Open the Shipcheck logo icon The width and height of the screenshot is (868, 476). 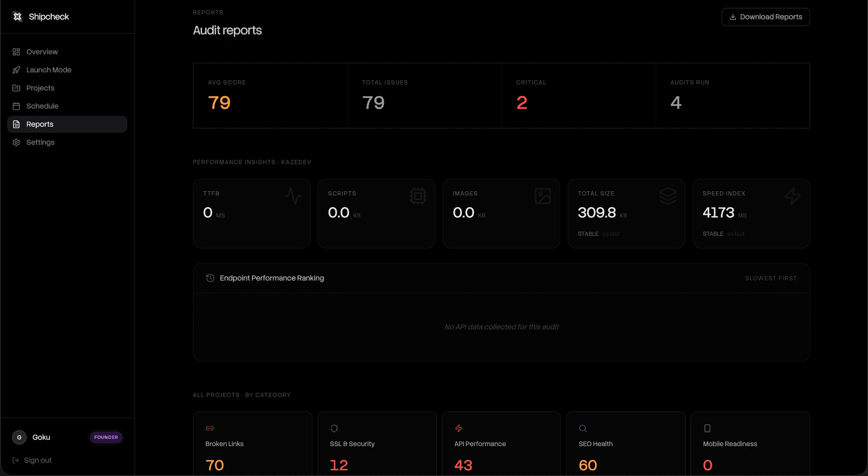click(17, 16)
